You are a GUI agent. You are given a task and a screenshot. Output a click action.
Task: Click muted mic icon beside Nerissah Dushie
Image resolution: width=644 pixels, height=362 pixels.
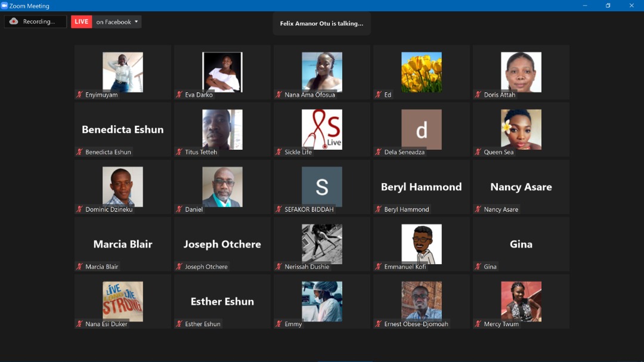(x=279, y=267)
